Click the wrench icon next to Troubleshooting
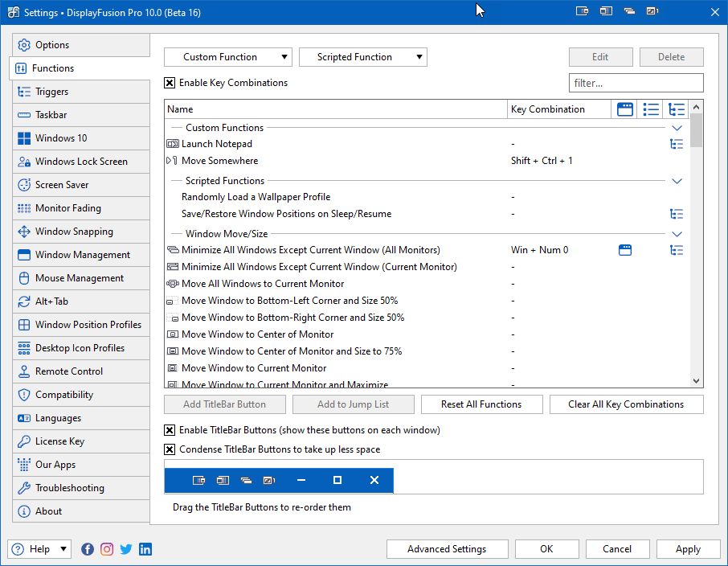The height and width of the screenshot is (566, 728). pyautogui.click(x=23, y=488)
